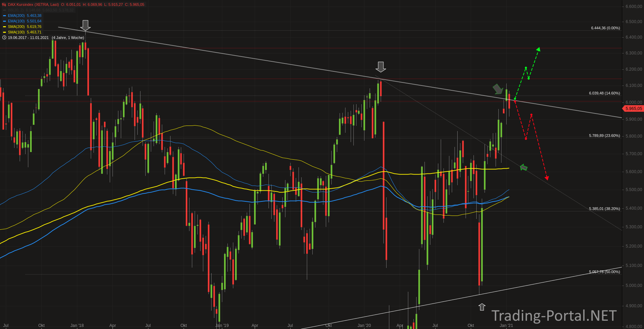This screenshot has height=329, width=644.
Task: Click the 5.385,01 (38.20%) Fibonacci label
Action: tap(604, 209)
